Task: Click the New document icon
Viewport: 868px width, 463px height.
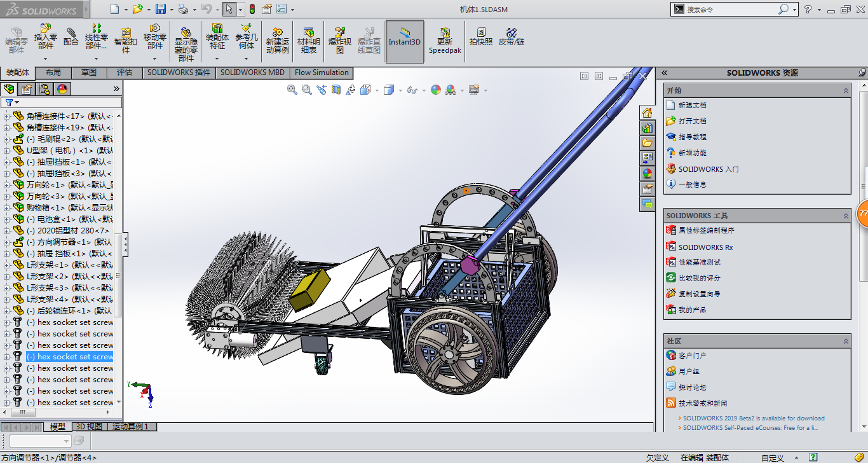Action: (114, 9)
